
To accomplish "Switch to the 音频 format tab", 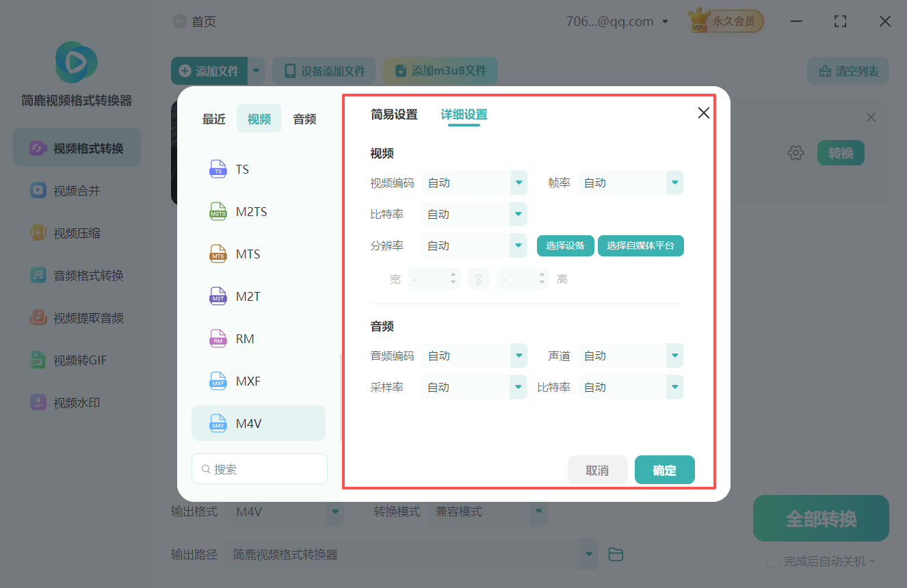I will pyautogui.click(x=304, y=118).
